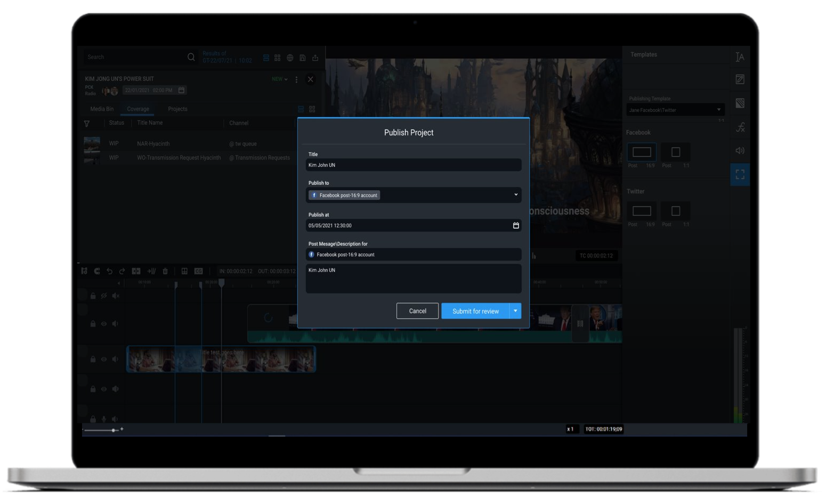Screen dimensions: 826x504
Task: Open the effects (fx) panel icon
Action: (740, 127)
